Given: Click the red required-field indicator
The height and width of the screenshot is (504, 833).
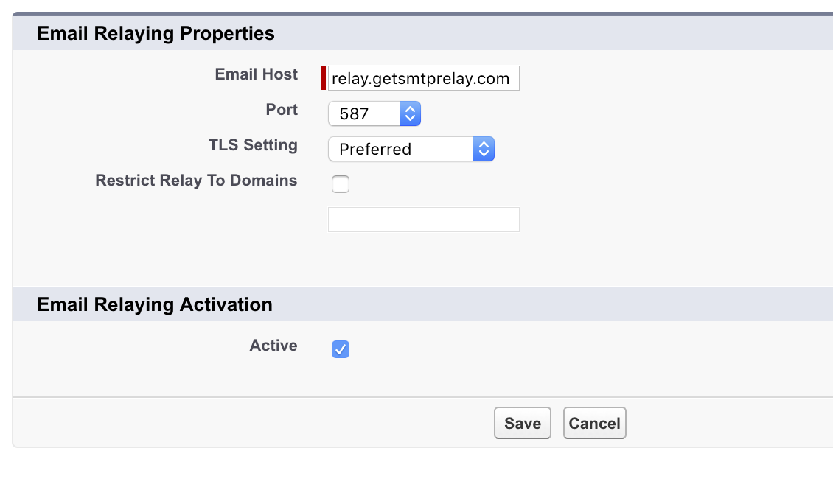Looking at the screenshot, I should (x=324, y=78).
